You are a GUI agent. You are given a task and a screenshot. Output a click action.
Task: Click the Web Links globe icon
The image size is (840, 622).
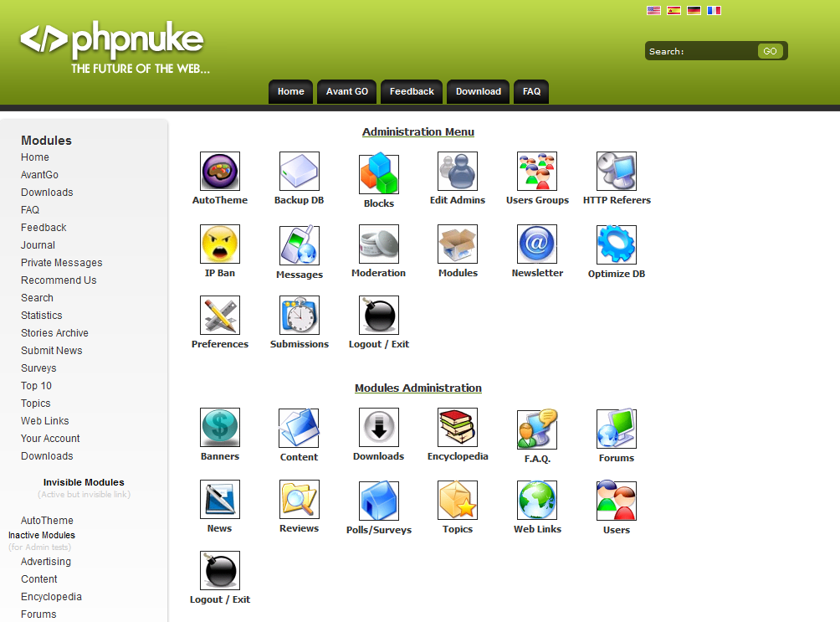point(537,500)
